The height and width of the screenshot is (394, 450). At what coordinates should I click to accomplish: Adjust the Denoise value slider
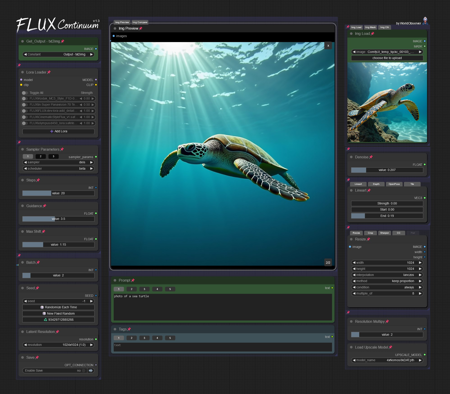[387, 170]
